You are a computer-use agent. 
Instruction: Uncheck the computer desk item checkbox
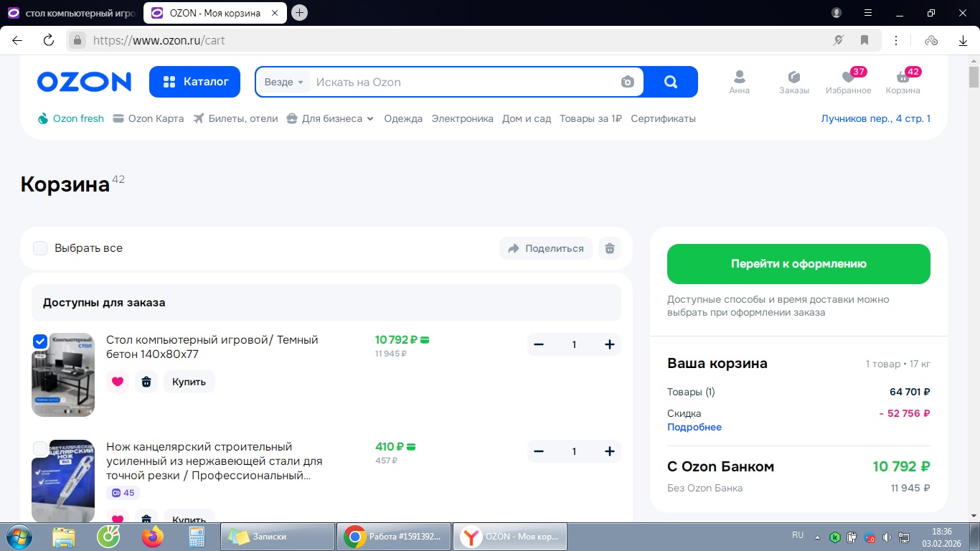[x=40, y=342]
